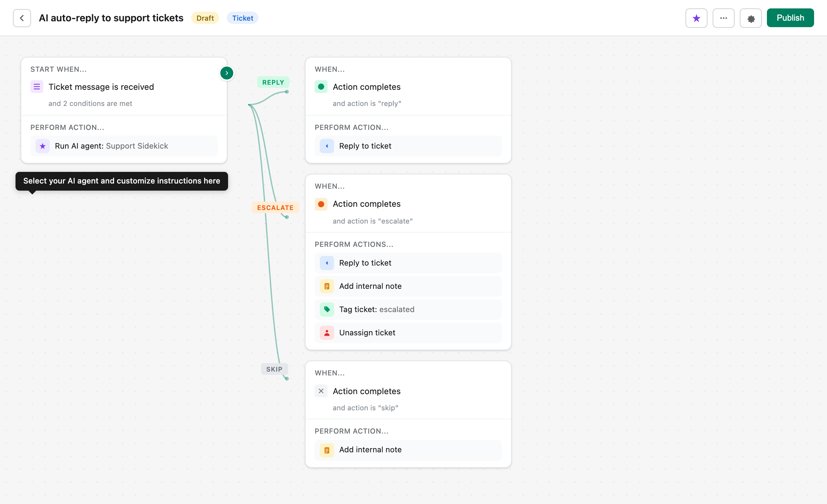The image size is (827, 504).
Task: Expand the start trigger node details
Action: 226,73
